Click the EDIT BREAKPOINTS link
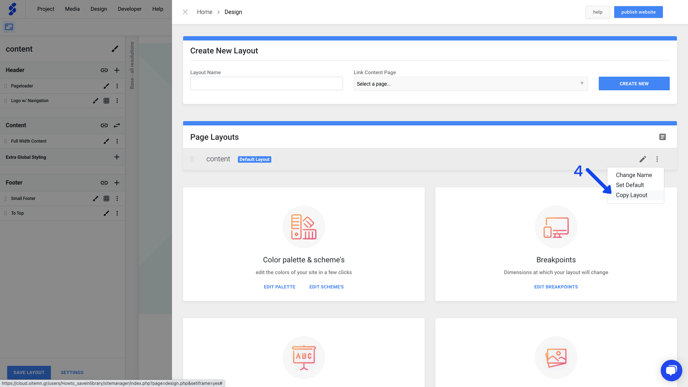Viewport: 688px width, 387px height. coord(556,287)
